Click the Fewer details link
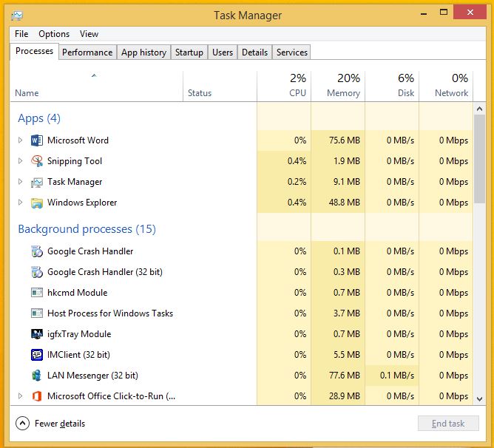Viewport: 494px width, 448px height. [x=60, y=424]
